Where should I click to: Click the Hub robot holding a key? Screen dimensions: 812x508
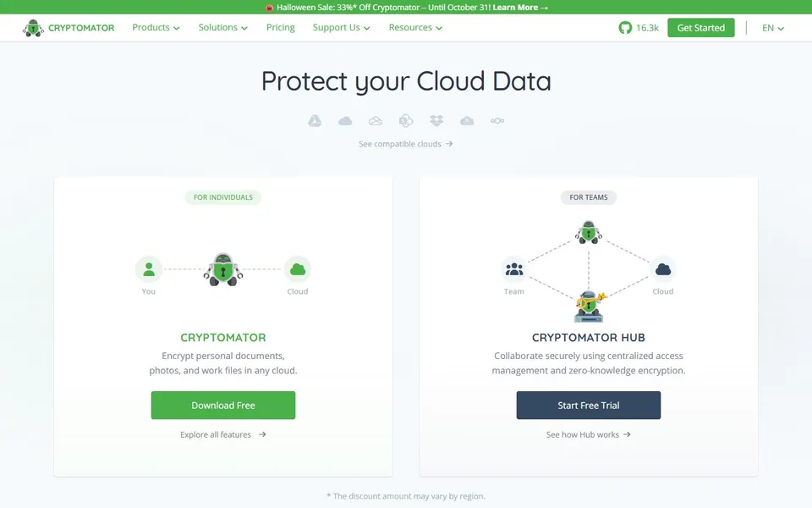click(x=590, y=306)
